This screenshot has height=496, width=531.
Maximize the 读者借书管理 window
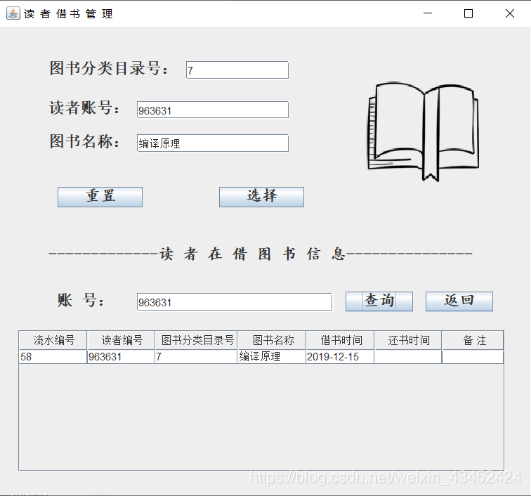coord(468,14)
